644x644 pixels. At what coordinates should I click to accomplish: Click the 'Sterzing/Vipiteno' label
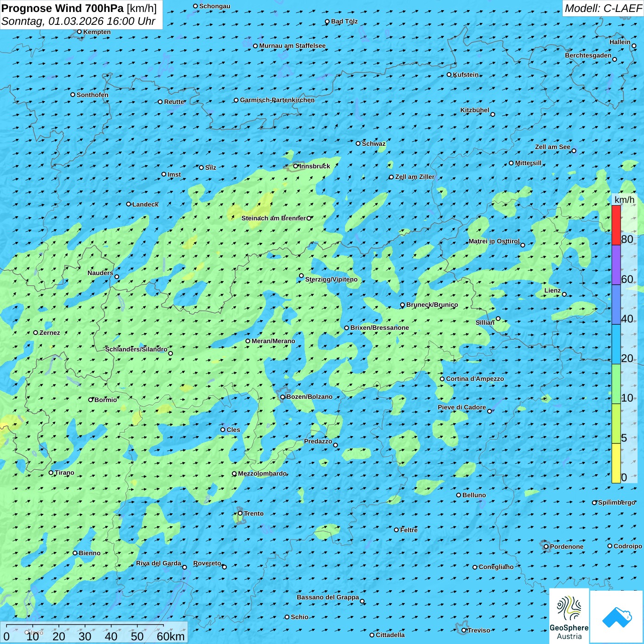pyautogui.click(x=332, y=279)
